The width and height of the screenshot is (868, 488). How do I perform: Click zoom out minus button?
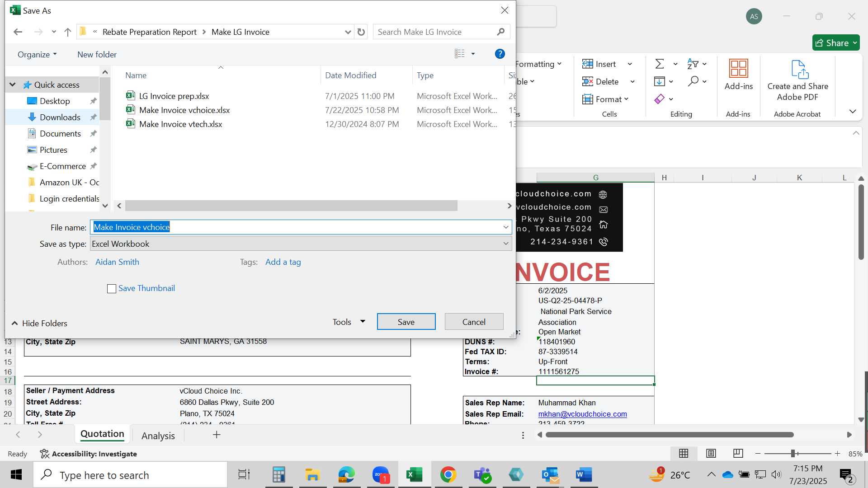(758, 453)
